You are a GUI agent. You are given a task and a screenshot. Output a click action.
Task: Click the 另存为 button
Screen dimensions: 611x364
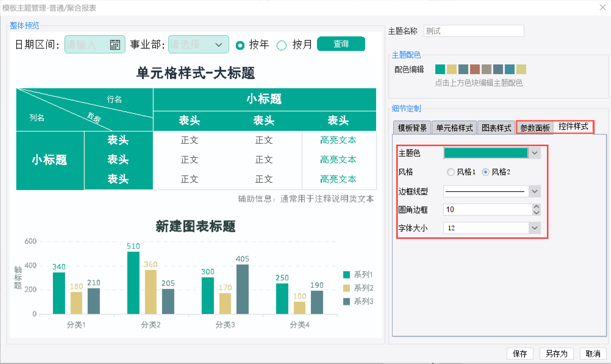pos(556,353)
